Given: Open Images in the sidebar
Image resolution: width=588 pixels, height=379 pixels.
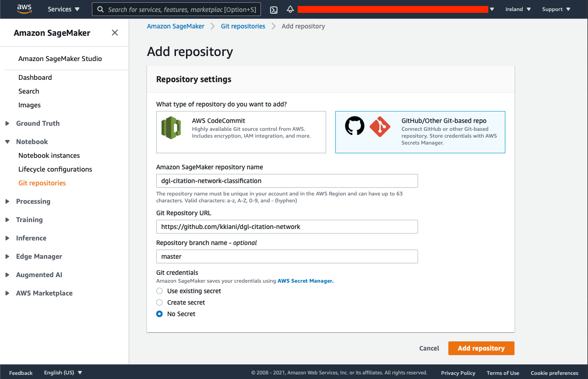Looking at the screenshot, I should coord(29,105).
